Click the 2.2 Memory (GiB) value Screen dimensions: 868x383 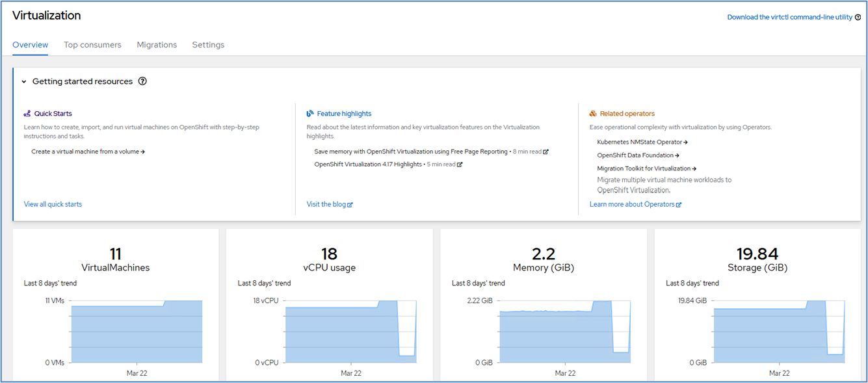(x=544, y=254)
